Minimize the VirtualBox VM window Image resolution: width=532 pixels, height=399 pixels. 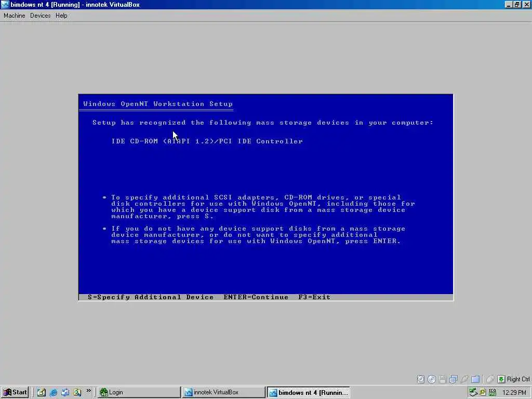508,5
